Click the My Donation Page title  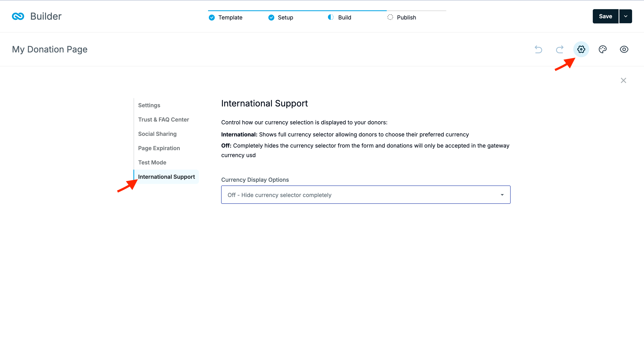tap(50, 49)
